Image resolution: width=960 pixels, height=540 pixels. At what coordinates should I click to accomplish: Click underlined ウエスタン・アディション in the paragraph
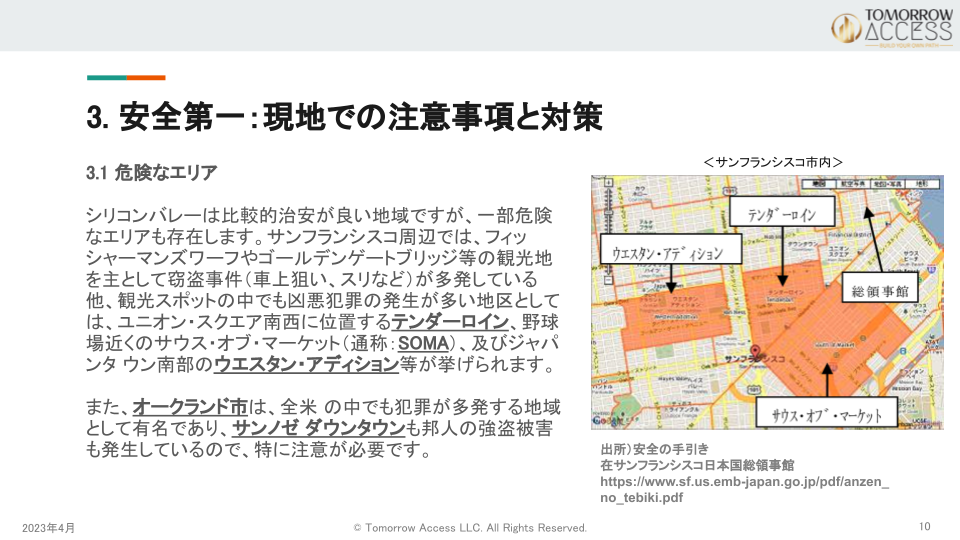click(306, 364)
